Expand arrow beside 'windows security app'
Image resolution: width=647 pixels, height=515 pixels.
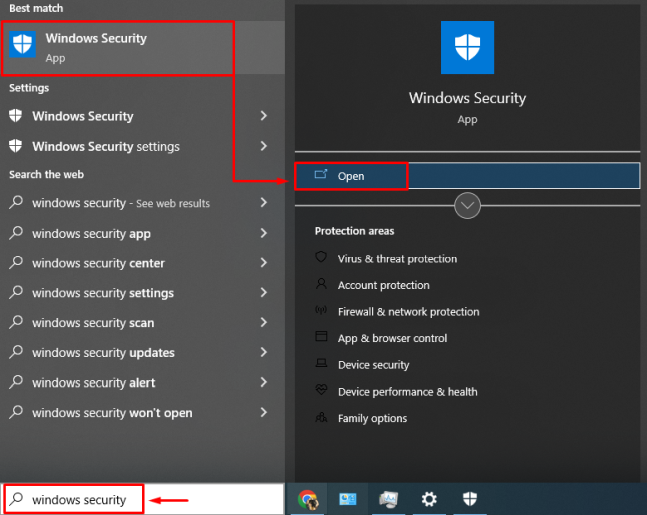tap(264, 233)
